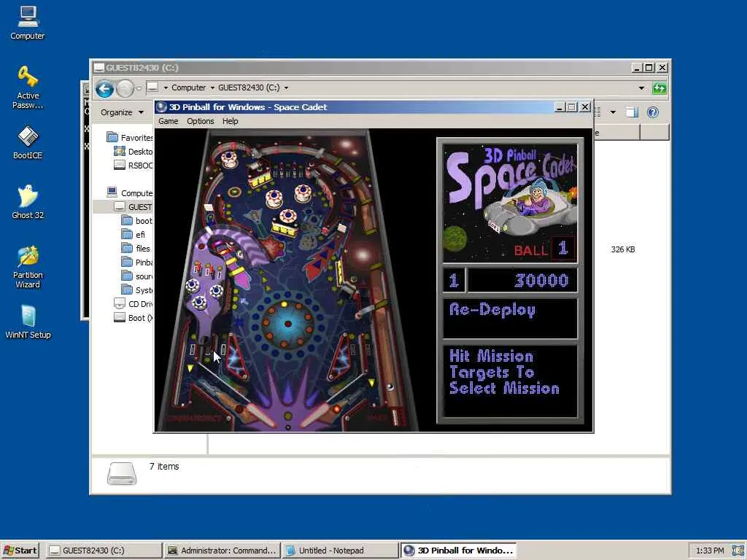
Task: Click the green Refresh button in the Explorer address bar
Action: coord(659,87)
